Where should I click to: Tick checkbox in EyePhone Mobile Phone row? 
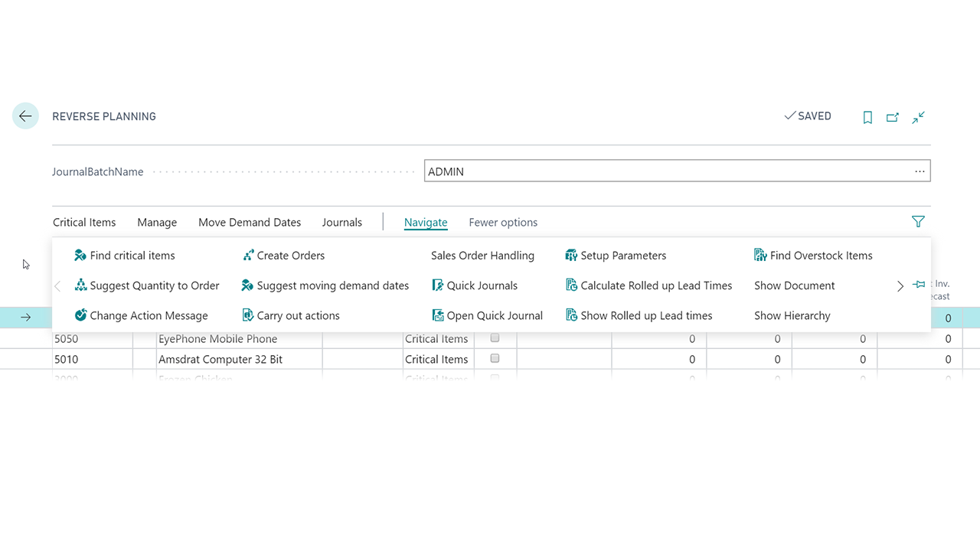[x=495, y=338]
